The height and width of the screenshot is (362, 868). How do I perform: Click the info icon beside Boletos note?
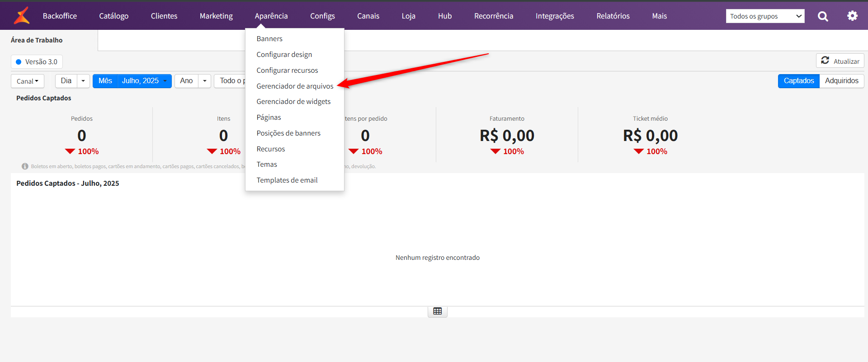click(x=25, y=166)
